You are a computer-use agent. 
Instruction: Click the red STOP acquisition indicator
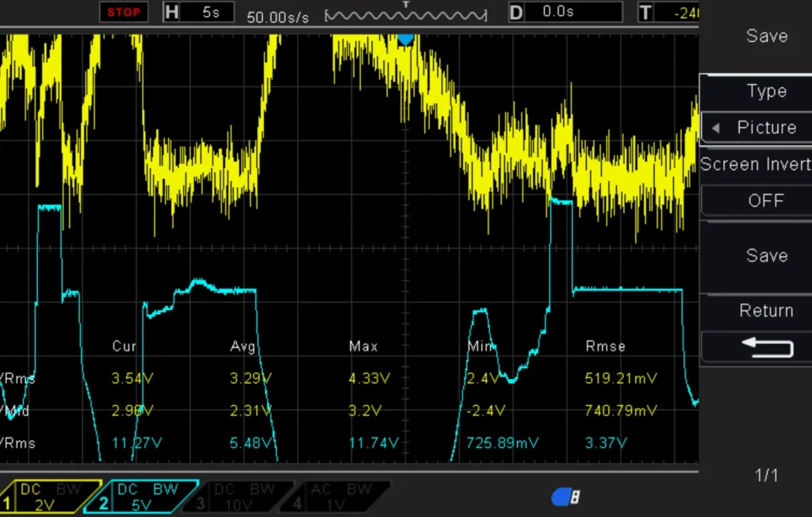pos(123,12)
